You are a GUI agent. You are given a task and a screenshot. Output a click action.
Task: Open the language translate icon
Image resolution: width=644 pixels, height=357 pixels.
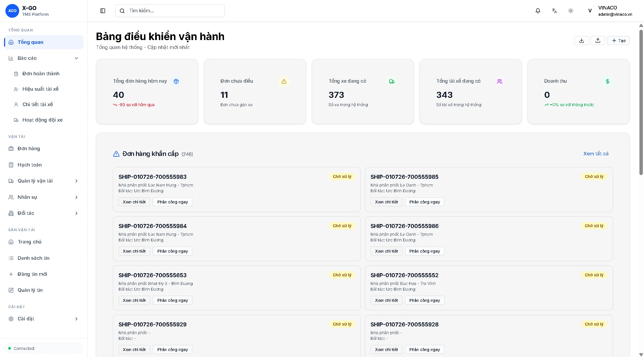click(554, 11)
